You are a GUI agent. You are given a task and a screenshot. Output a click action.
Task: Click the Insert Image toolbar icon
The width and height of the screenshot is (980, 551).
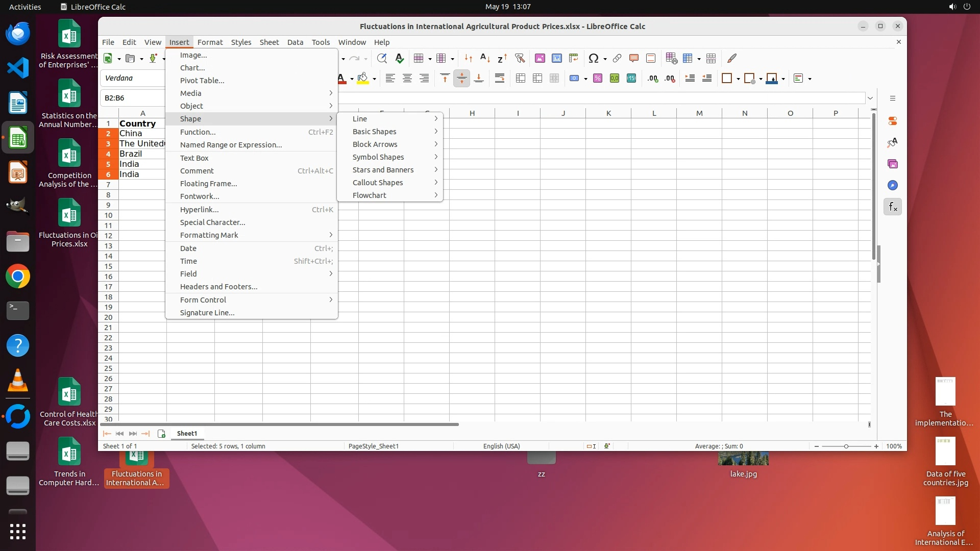point(540,58)
